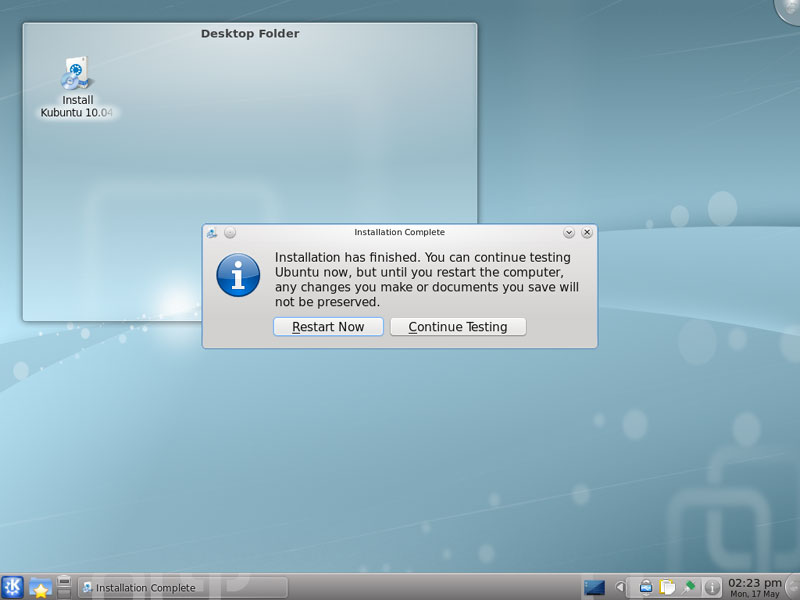Open the Klipper clipboard tray icon
This screenshot has width=800, height=600.
point(667,587)
